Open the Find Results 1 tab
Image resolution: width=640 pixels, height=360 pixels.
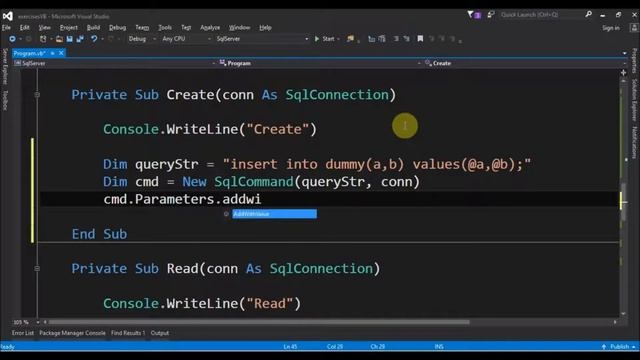pos(128,333)
